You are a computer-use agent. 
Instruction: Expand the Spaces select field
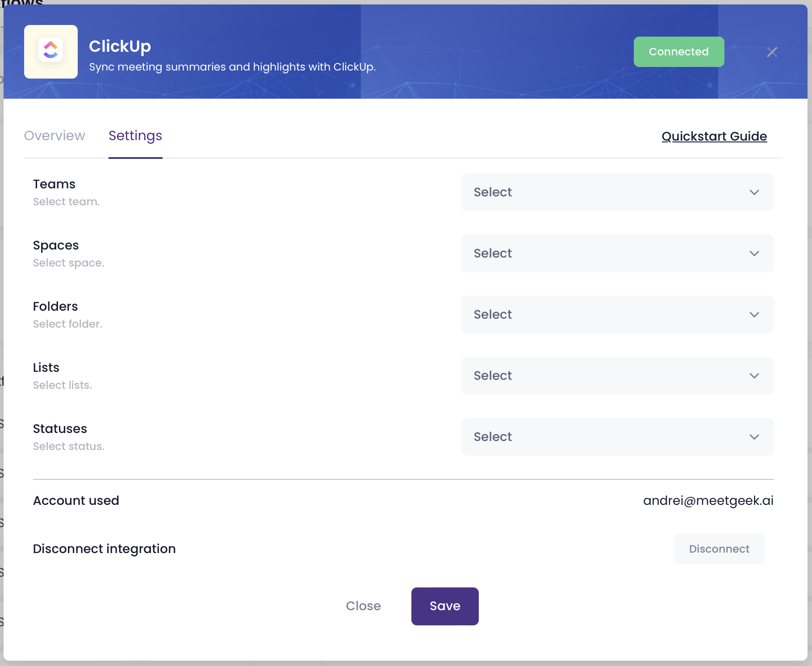(616, 254)
